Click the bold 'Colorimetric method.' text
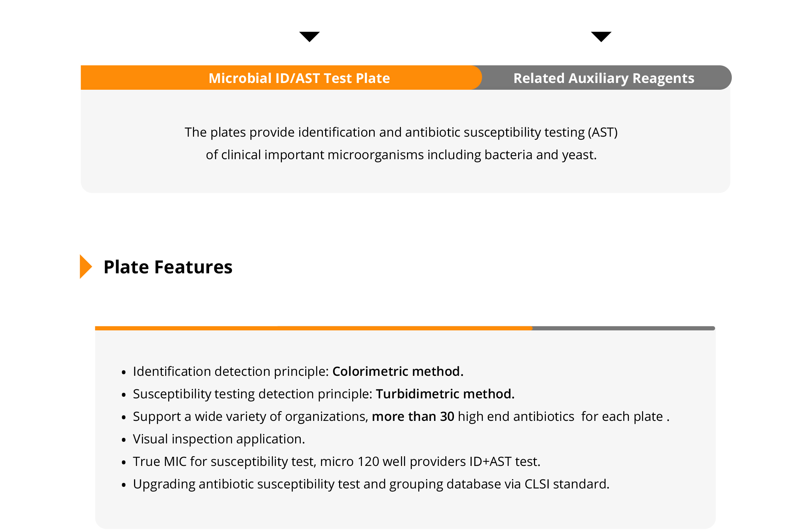 [398, 371]
